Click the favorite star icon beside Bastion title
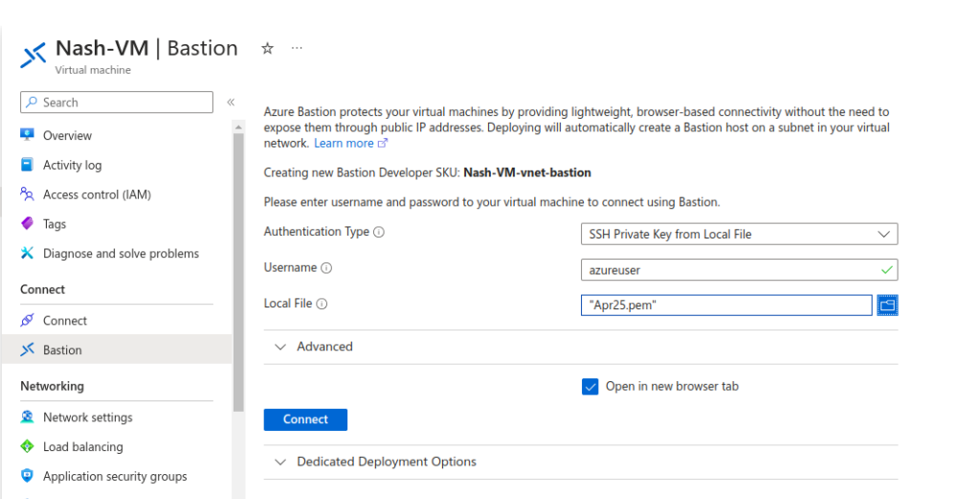The image size is (980, 499). click(x=268, y=48)
